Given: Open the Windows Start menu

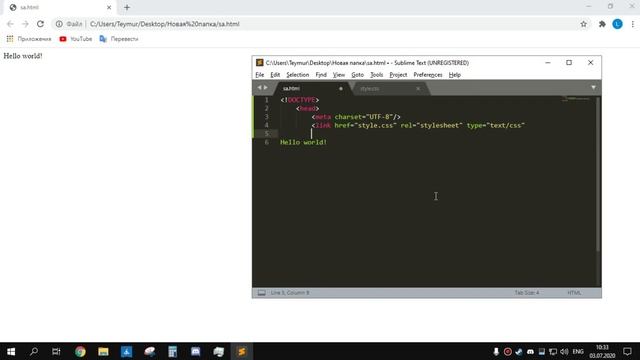Looking at the screenshot, I should point(11,351).
